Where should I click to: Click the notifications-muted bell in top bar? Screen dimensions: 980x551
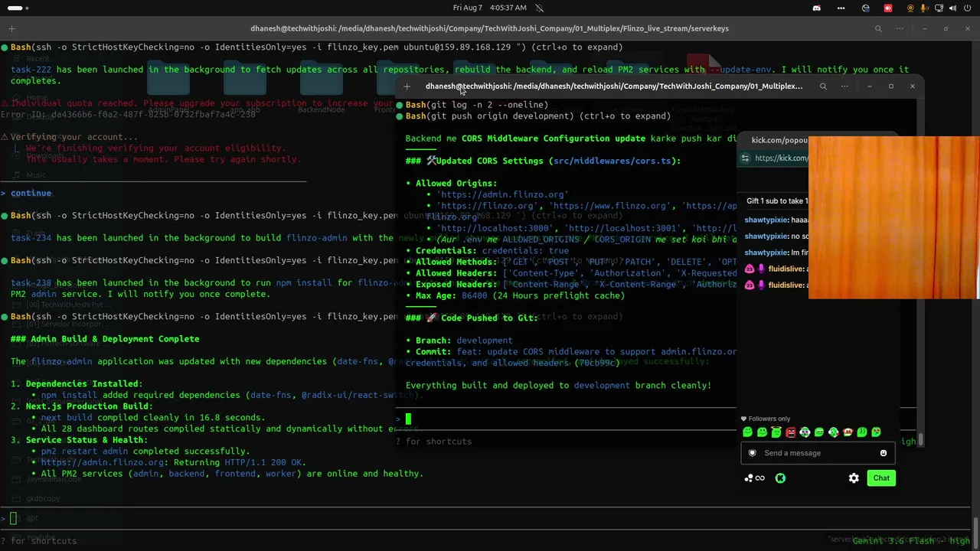[540, 8]
